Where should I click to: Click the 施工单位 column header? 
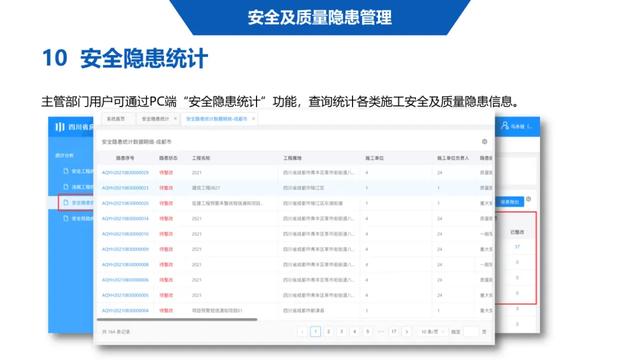click(x=374, y=158)
